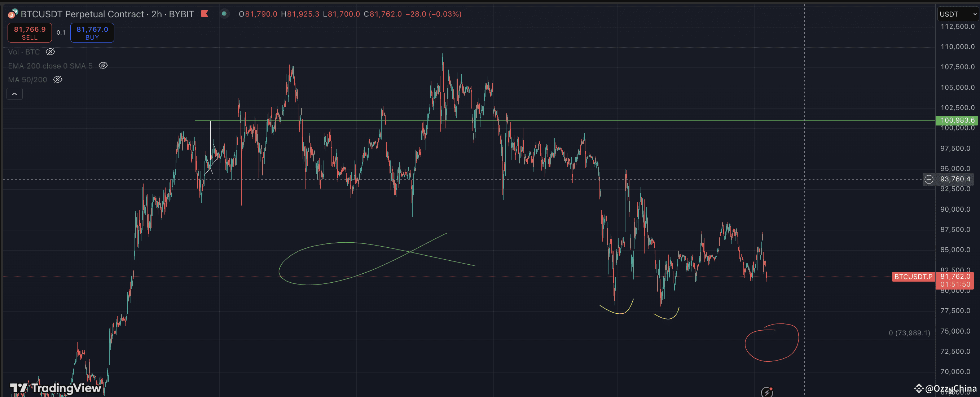This screenshot has width=980, height=397.
Task: Click the 93,760.4 crosshair price label
Action: pyautogui.click(x=955, y=179)
